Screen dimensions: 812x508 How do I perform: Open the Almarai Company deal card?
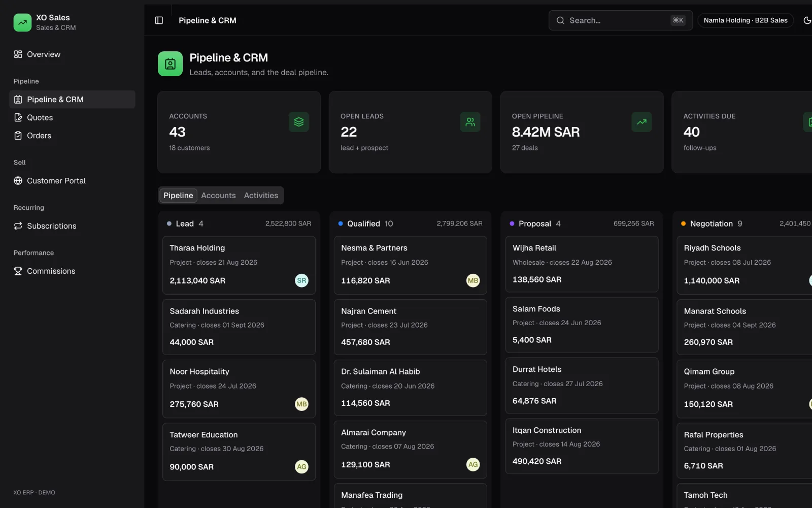click(x=411, y=450)
